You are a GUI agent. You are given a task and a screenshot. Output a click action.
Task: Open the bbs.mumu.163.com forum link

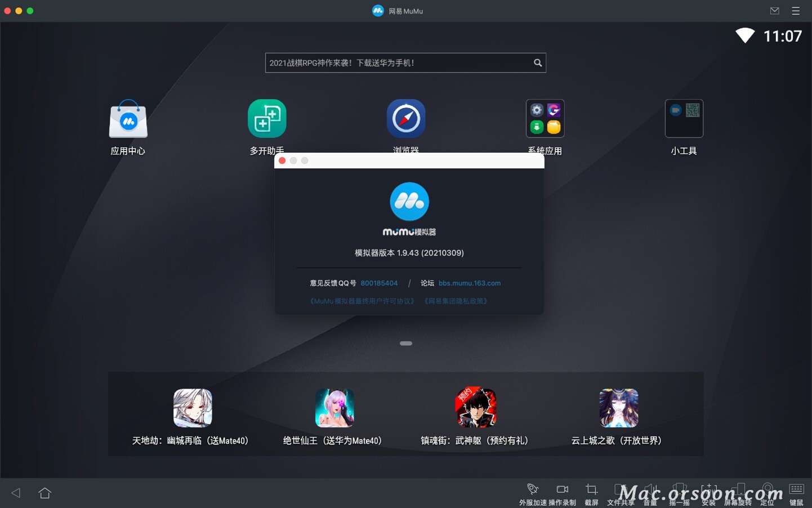click(x=470, y=283)
